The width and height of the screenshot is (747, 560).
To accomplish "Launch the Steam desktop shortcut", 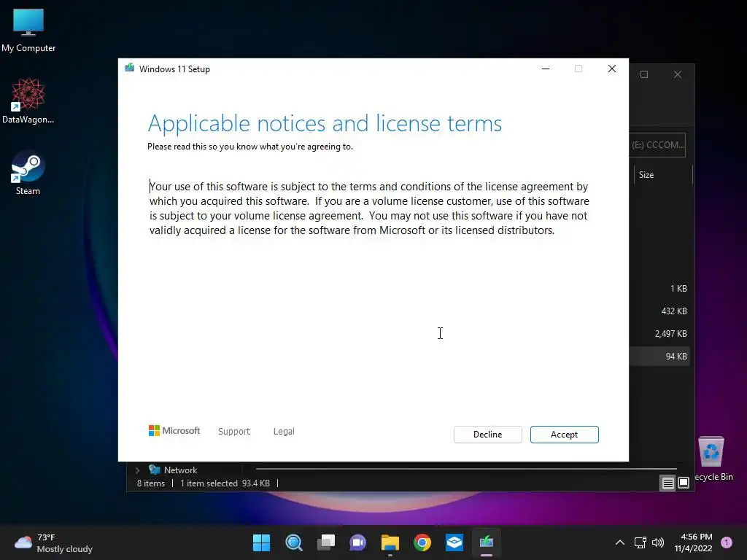I will tap(28, 173).
